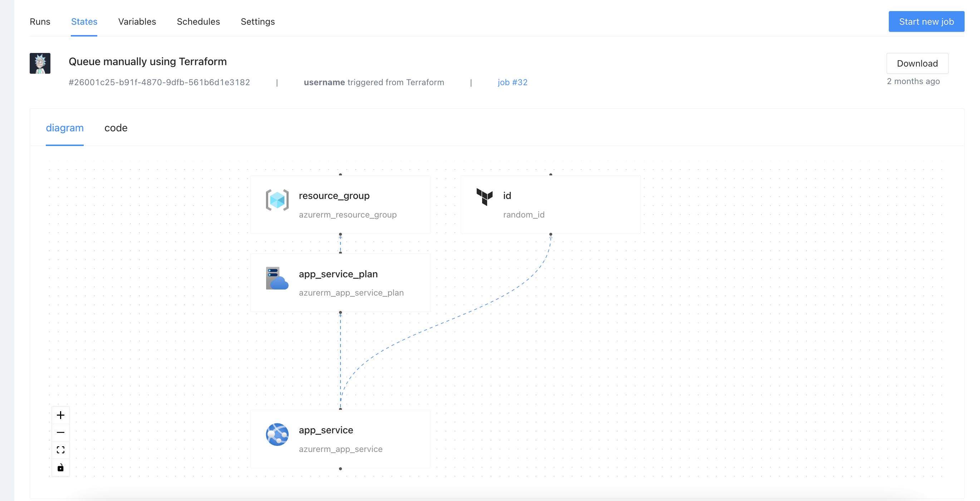
Task: Select the app_service node title
Action: pyautogui.click(x=326, y=430)
